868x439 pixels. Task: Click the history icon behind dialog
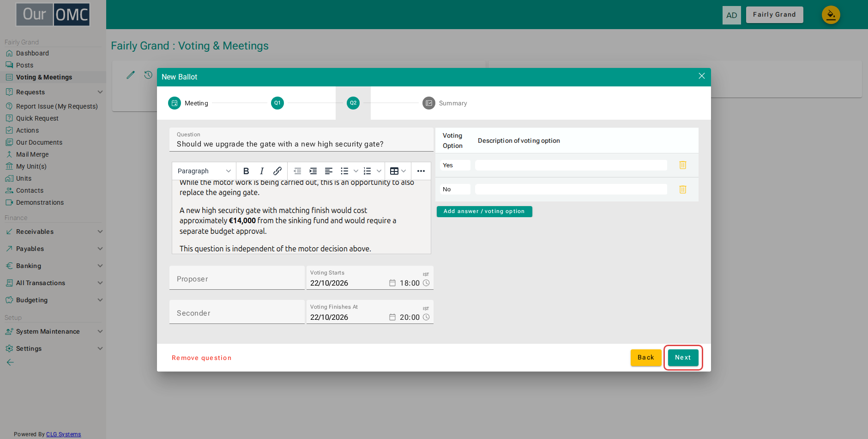click(x=148, y=75)
